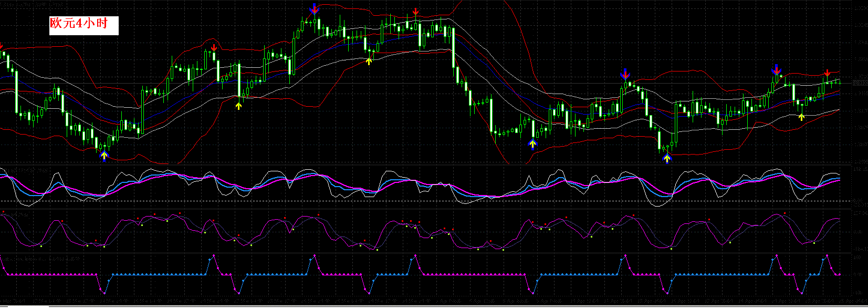This screenshot has height=308, width=868.
Task: Click the grey current price tag on price axis
Action: point(860,83)
